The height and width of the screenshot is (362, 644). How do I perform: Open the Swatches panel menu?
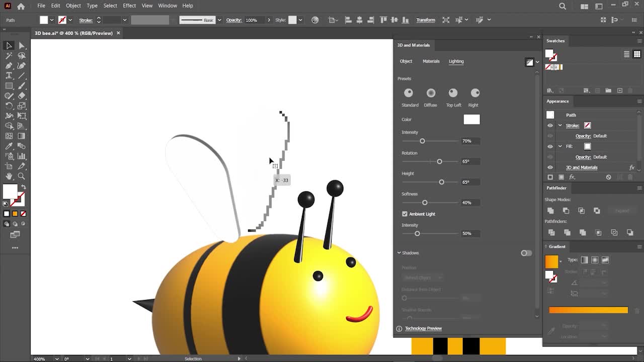(639, 41)
